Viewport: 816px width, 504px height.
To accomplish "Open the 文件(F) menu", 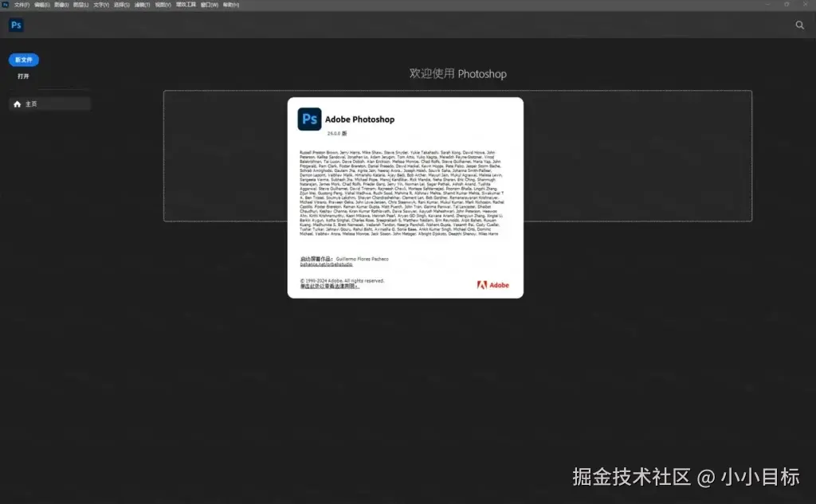I will pos(22,5).
